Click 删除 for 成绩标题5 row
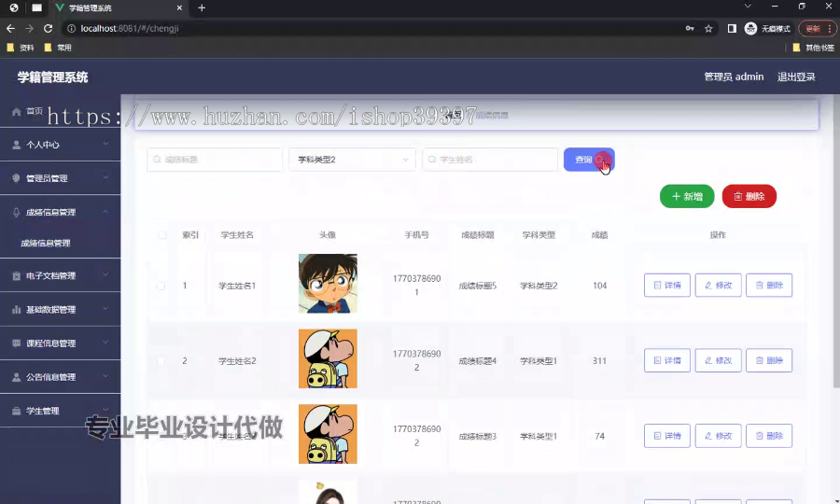This screenshot has width=840, height=504. tap(769, 286)
